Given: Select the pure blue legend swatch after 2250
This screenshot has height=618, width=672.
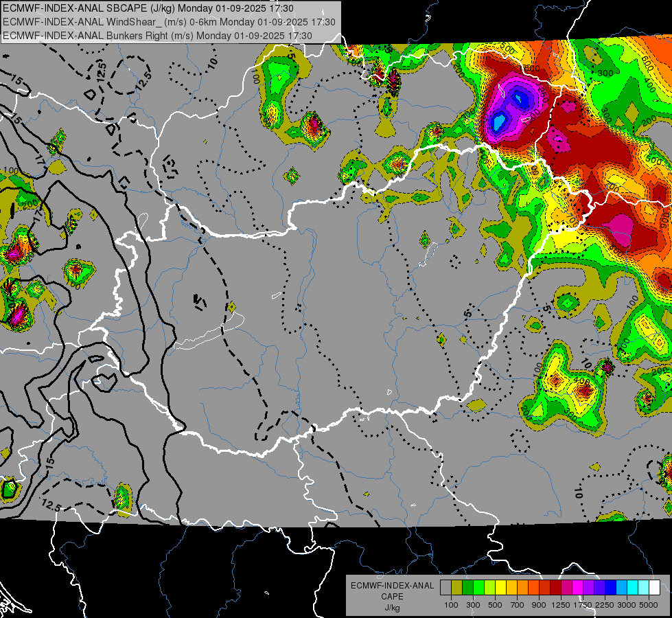Looking at the screenshot, I should pyautogui.click(x=611, y=588).
